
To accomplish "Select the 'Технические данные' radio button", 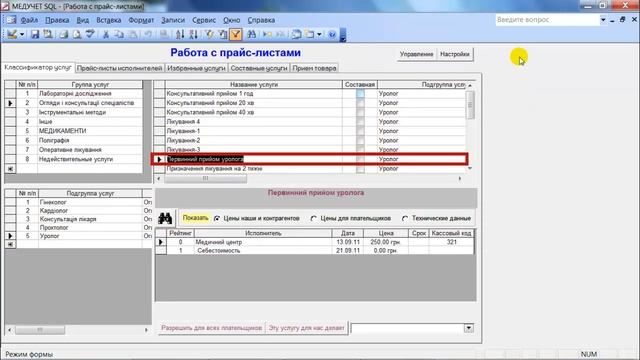I will tap(405, 218).
